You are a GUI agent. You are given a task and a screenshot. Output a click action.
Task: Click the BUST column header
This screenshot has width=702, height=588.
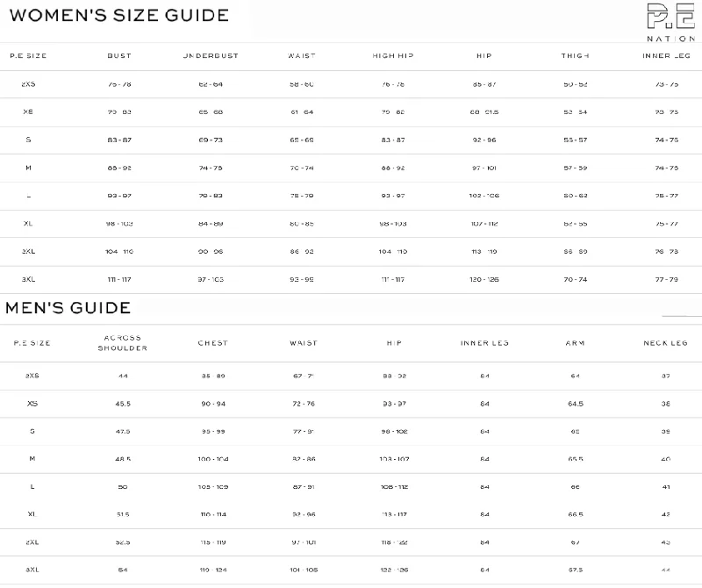tap(119, 56)
